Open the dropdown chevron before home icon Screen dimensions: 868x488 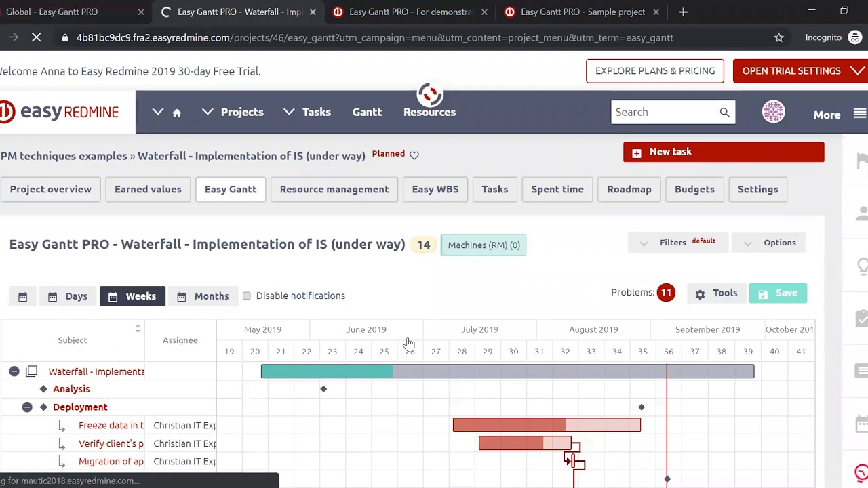pyautogui.click(x=157, y=112)
